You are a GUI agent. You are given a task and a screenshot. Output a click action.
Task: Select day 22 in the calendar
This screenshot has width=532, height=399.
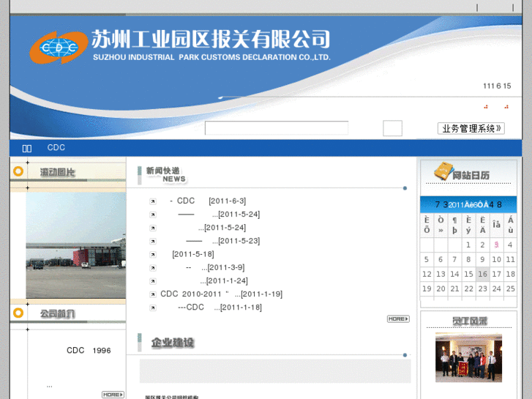(x=468, y=288)
